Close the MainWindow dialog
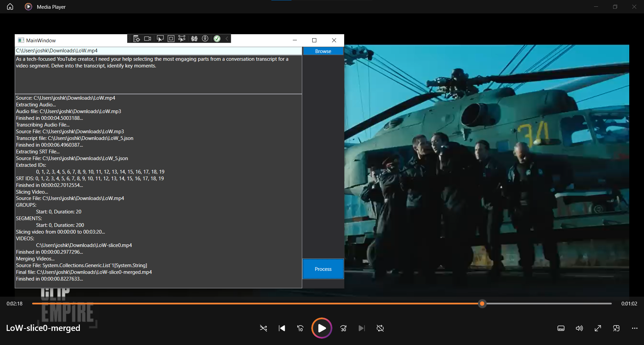 coord(334,40)
